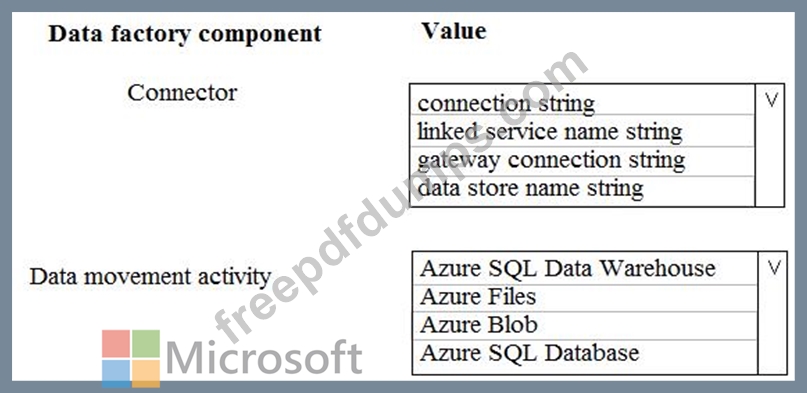The image size is (807, 393).
Task: Click the 'Data movement activity' label
Action: point(150,277)
